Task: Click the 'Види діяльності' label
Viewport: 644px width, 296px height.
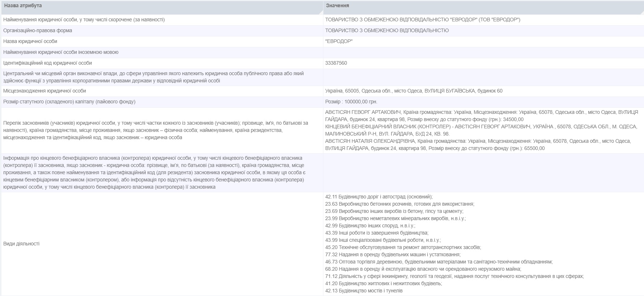Action: point(21,244)
